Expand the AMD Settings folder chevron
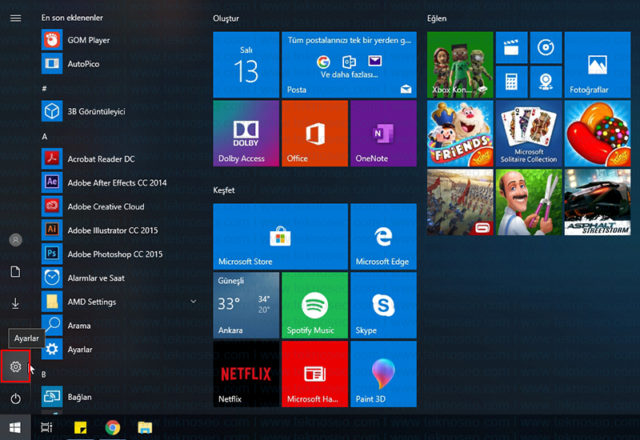Screen dimensions: 640x440 point(193,302)
